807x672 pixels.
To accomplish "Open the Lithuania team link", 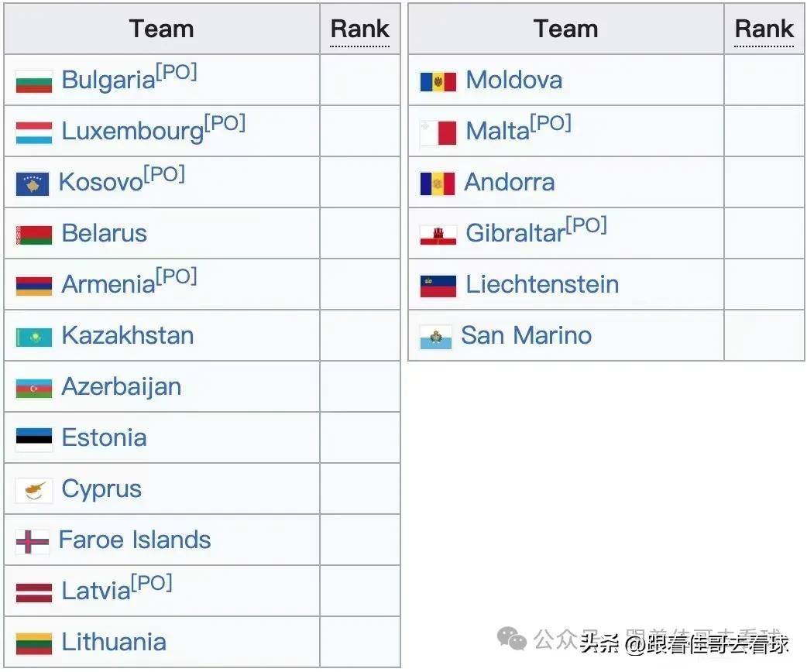I will click(x=113, y=642).
